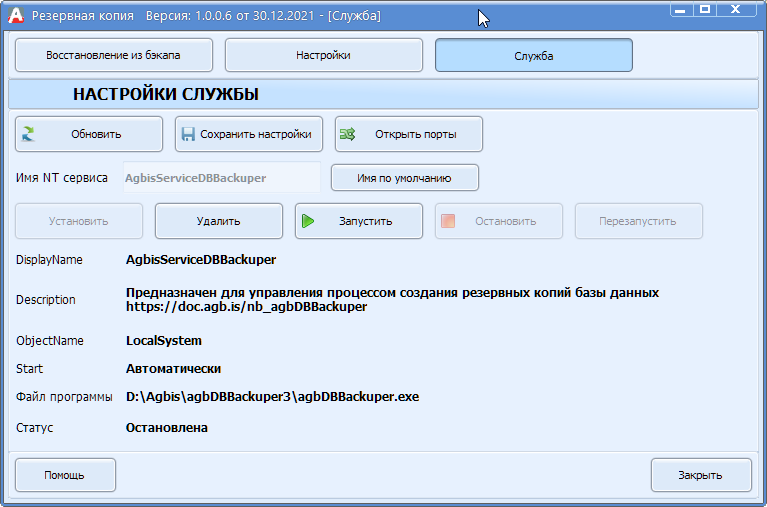Click the red A application logo icon
The height and width of the screenshot is (507, 767).
tap(16, 15)
